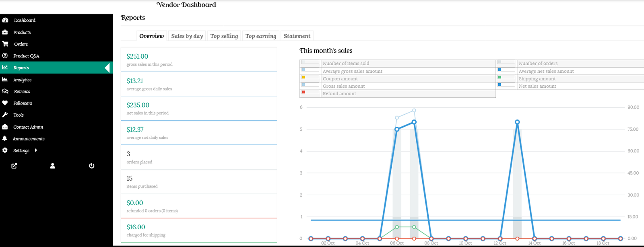Click the Dashboard gauge icon in sidebar
The image size is (644, 247).
pos(5,20)
